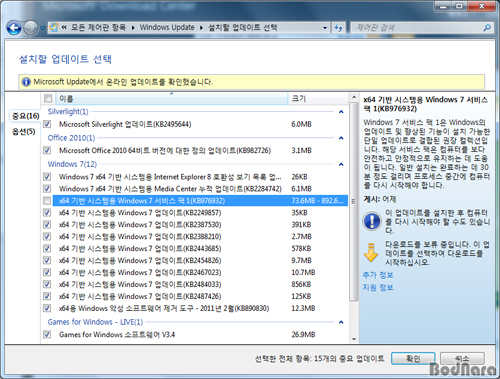The height and width of the screenshot is (379, 500).
Task: Minimize the Windows Update window
Action: (443, 6)
